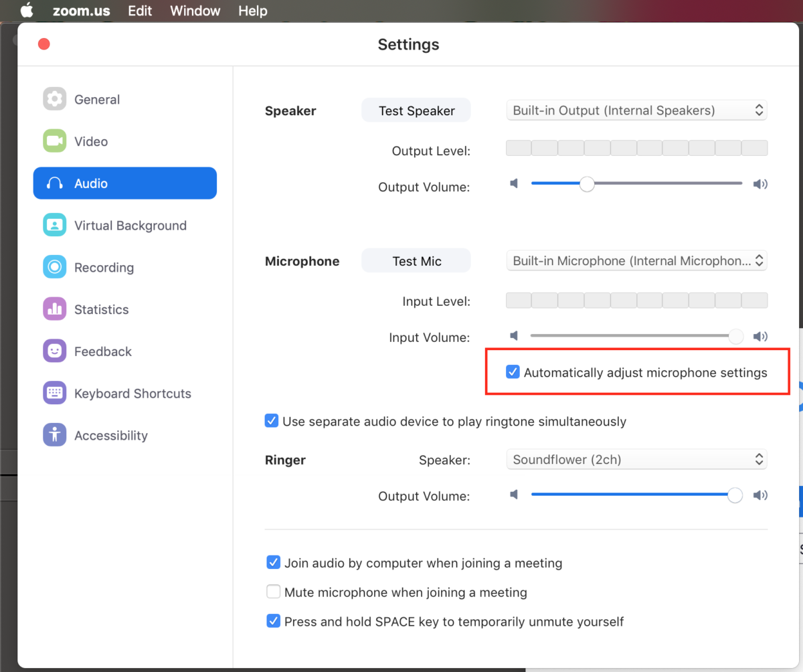Click the Recording circle icon
The height and width of the screenshot is (672, 803).
pos(54,267)
